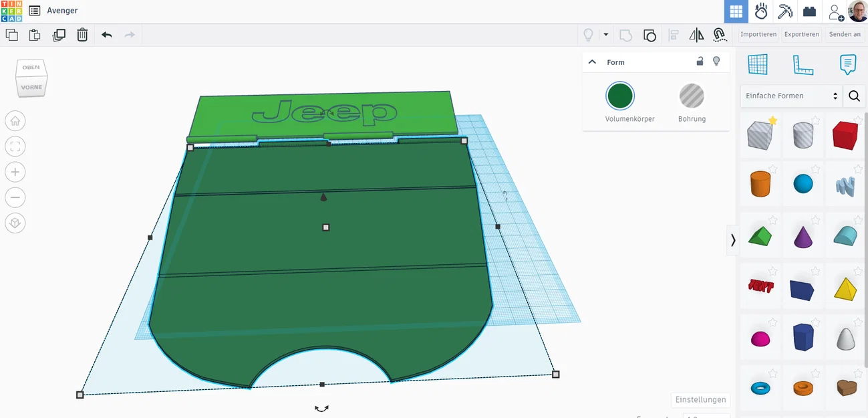The height and width of the screenshot is (418, 868).
Task: Select the green Roof shape
Action: [x=760, y=236]
